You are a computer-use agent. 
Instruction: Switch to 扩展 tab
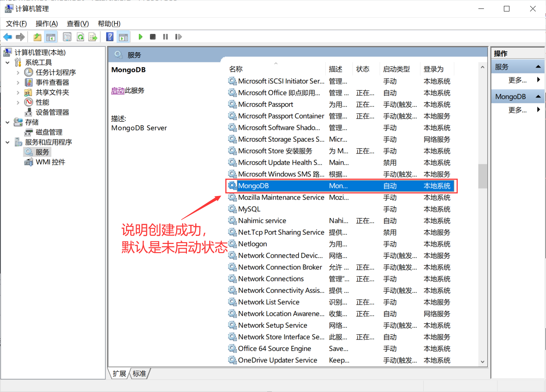point(119,374)
